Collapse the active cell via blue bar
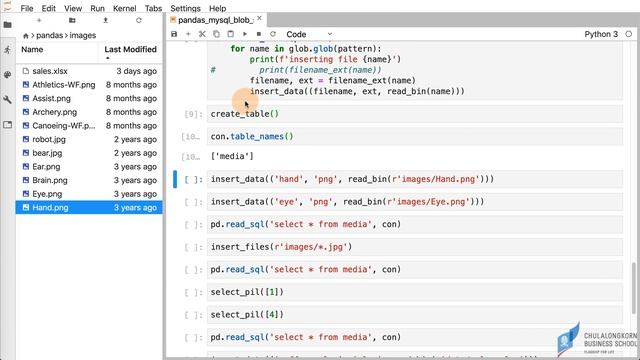The image size is (640, 360). pyautogui.click(x=175, y=179)
